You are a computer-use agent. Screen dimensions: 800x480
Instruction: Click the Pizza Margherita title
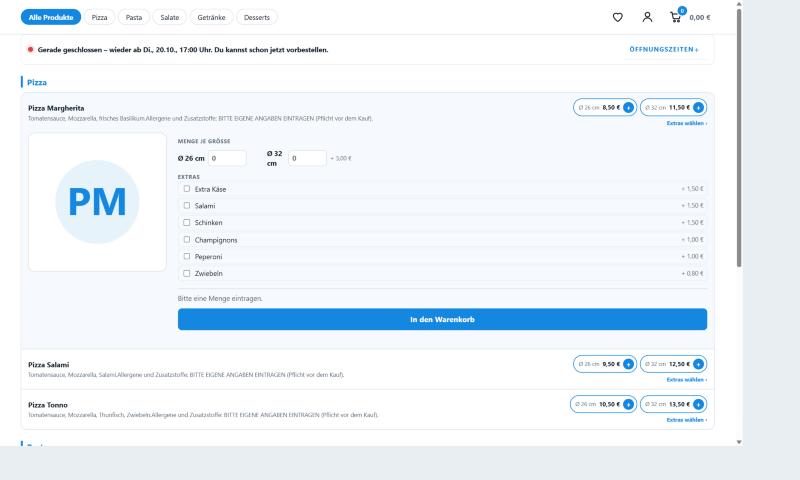point(56,108)
